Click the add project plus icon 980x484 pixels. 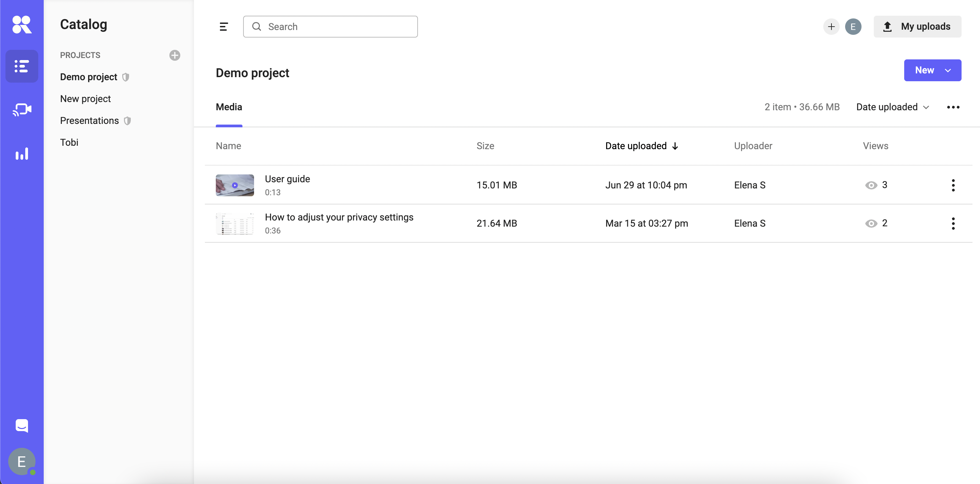[174, 56]
